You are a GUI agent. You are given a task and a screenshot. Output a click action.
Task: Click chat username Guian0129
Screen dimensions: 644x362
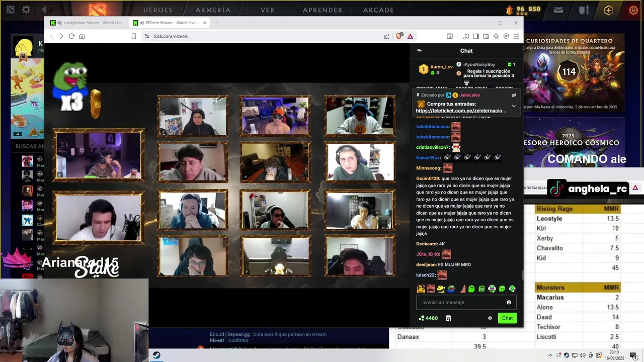428,178
